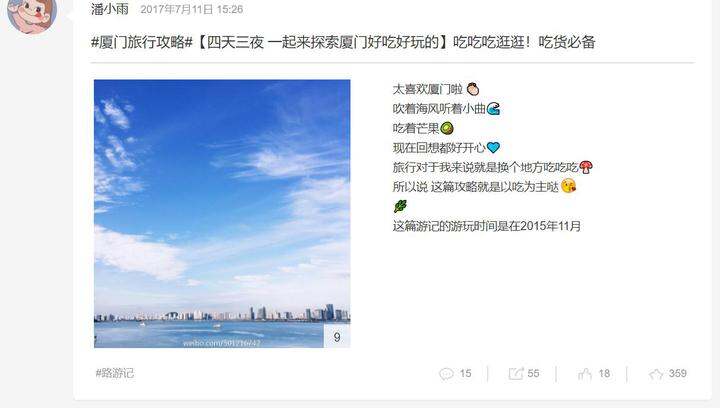The image size is (720, 408).
Task: Open 潘小雨's cartoon avatar picture
Action: point(32,12)
